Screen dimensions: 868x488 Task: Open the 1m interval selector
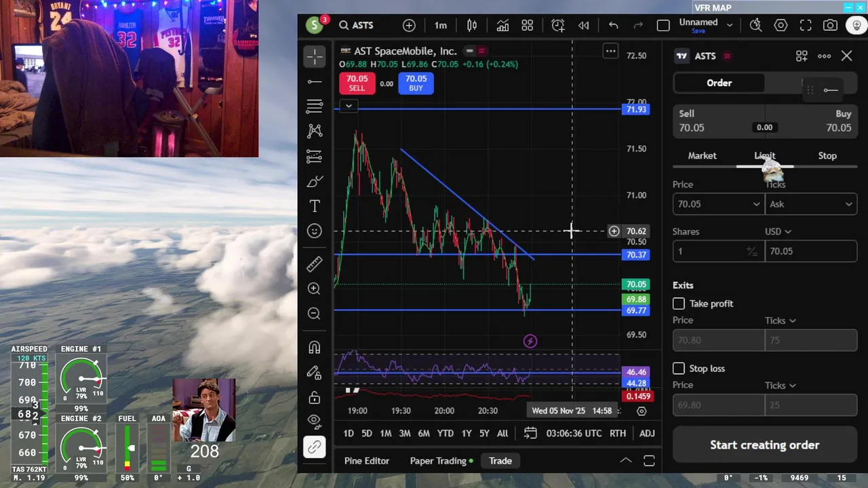(441, 25)
